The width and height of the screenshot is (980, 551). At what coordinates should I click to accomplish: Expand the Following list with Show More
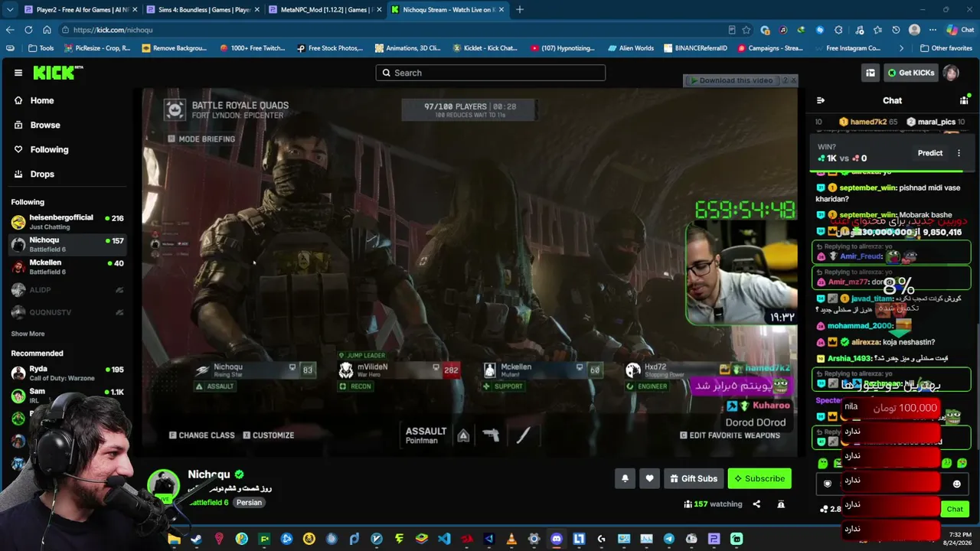[x=28, y=334]
